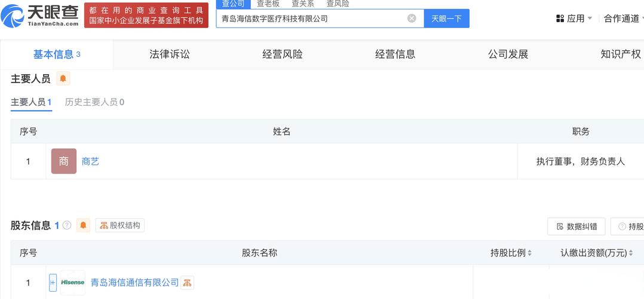Click the bell icon next to 主要人员
Screen dimensions: 644x299
(63, 78)
